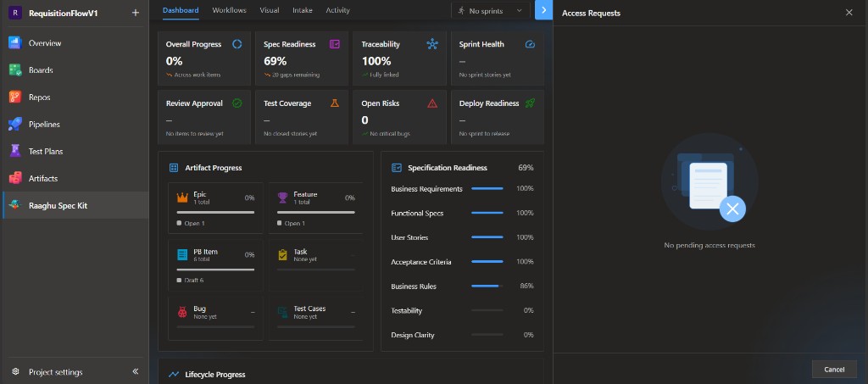The width and height of the screenshot is (868, 384).
Task: Close the Access Requests panel
Action: 849,13
